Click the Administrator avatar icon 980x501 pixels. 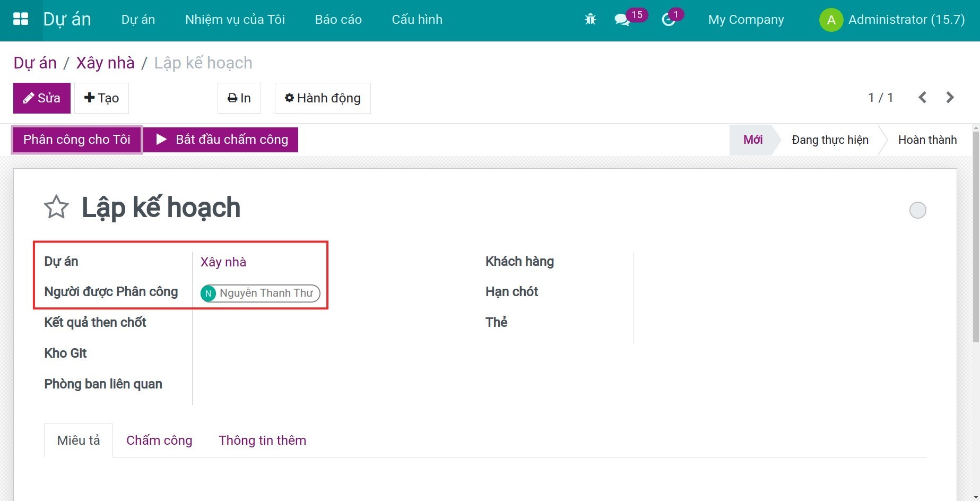[831, 20]
